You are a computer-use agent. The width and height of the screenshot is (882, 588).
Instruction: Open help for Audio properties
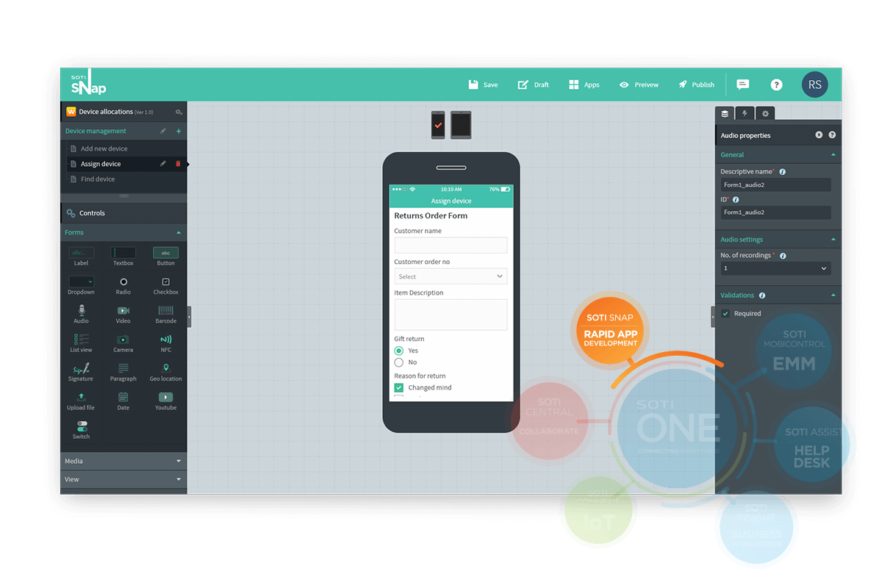(832, 135)
